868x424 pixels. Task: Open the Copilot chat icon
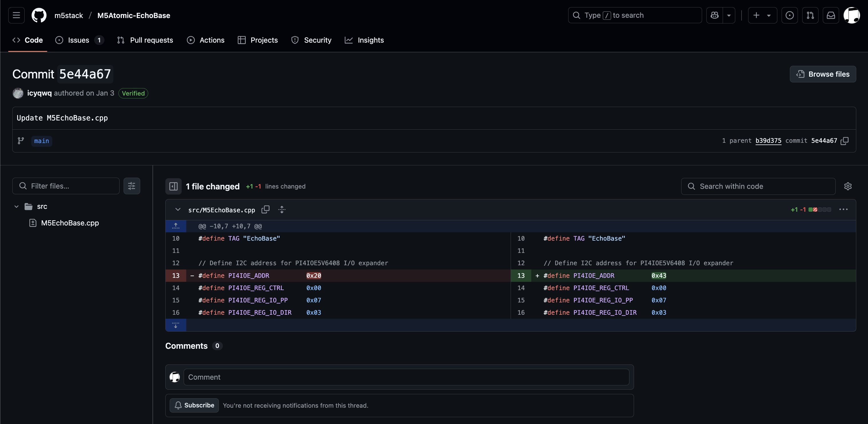coord(714,15)
